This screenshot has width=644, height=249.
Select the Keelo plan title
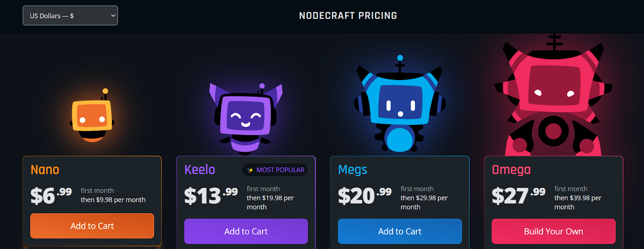[x=200, y=170]
